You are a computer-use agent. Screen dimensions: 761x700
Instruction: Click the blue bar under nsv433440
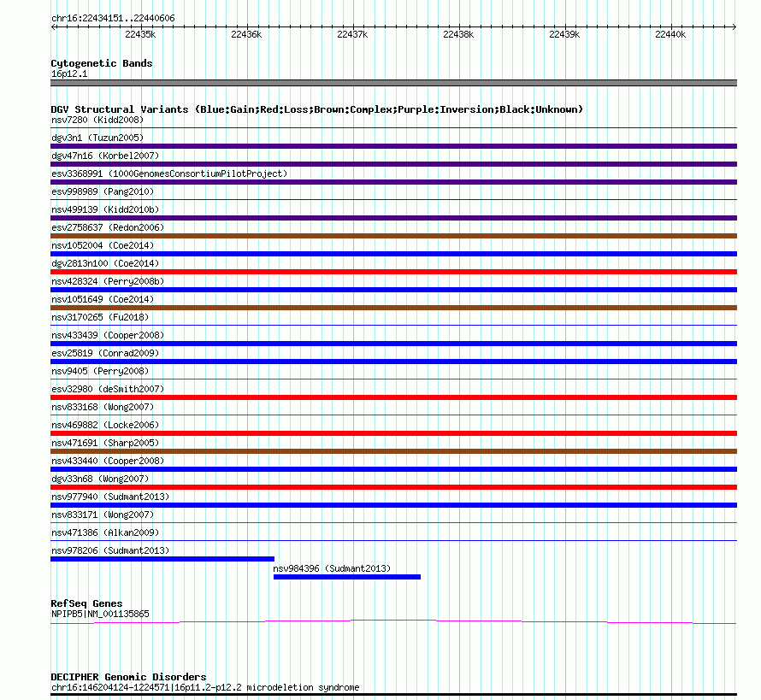pyautogui.click(x=393, y=469)
